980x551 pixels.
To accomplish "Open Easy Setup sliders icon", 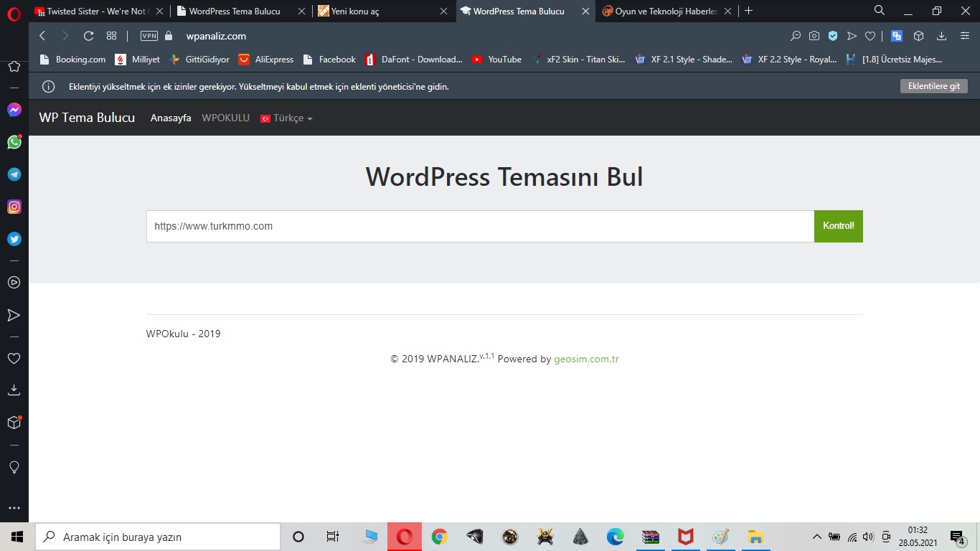I will click(x=964, y=36).
